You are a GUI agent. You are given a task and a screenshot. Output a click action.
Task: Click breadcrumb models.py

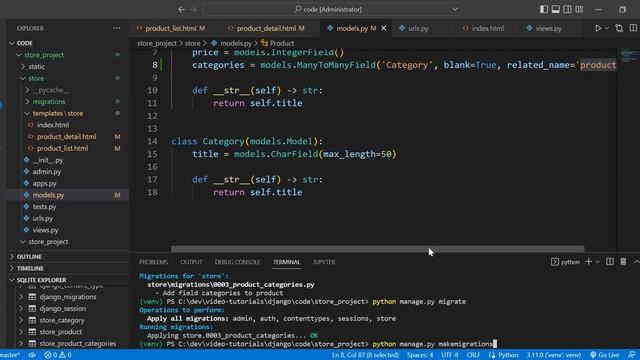(x=236, y=43)
